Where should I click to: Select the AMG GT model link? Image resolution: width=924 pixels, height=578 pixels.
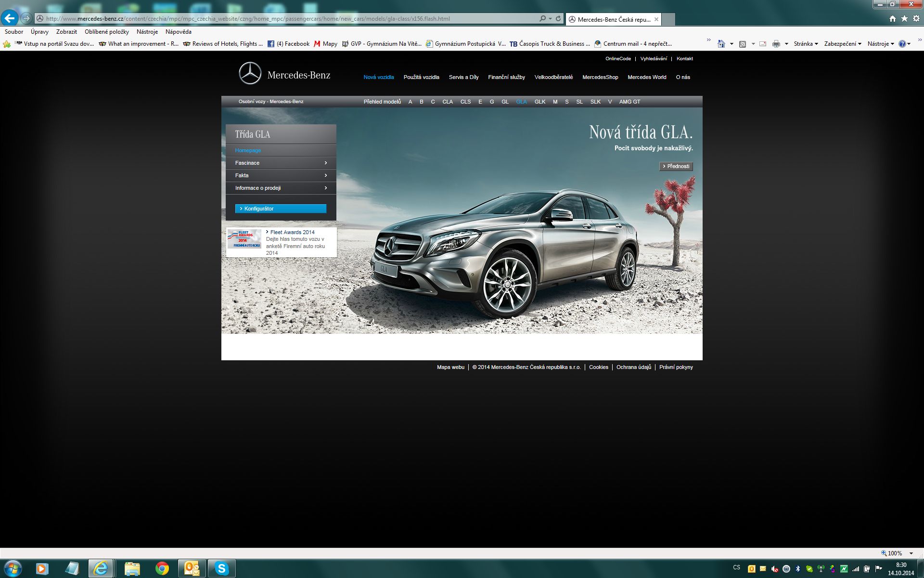coord(629,102)
